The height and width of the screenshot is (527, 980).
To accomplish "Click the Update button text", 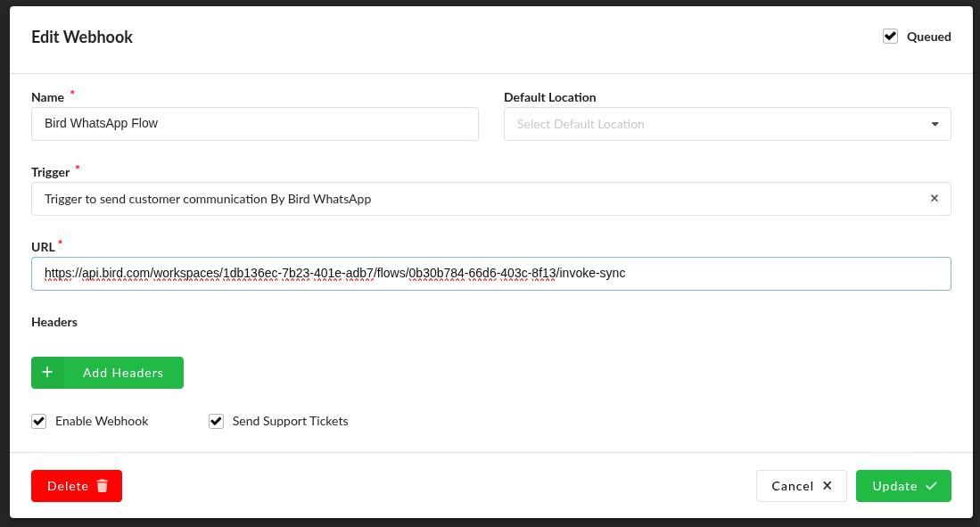I will (x=894, y=486).
